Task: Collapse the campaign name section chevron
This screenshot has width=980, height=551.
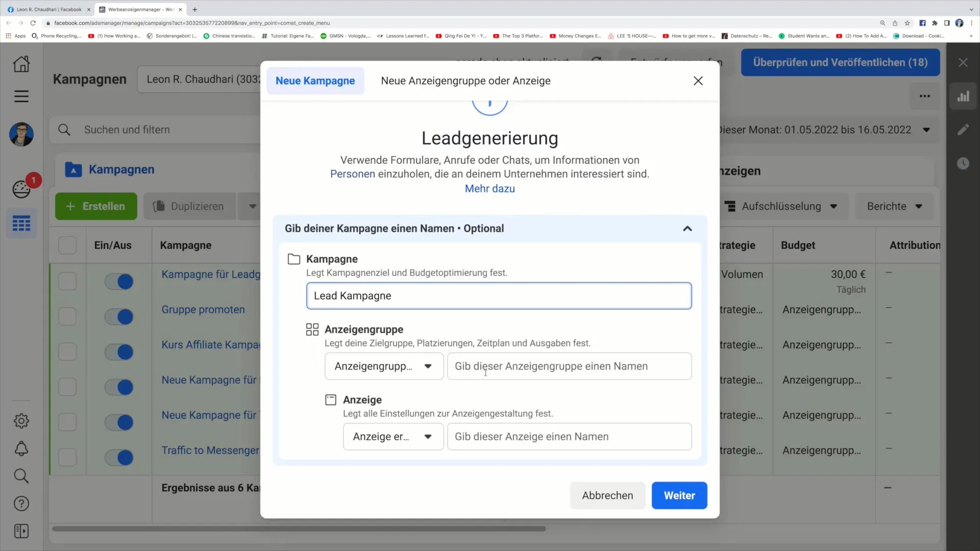Action: click(x=688, y=229)
